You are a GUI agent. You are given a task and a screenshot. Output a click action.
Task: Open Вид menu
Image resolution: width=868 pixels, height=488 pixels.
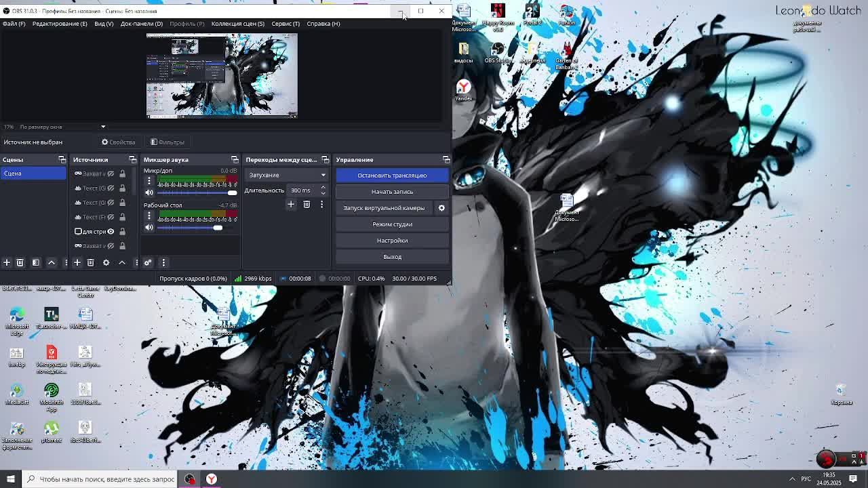(x=104, y=24)
